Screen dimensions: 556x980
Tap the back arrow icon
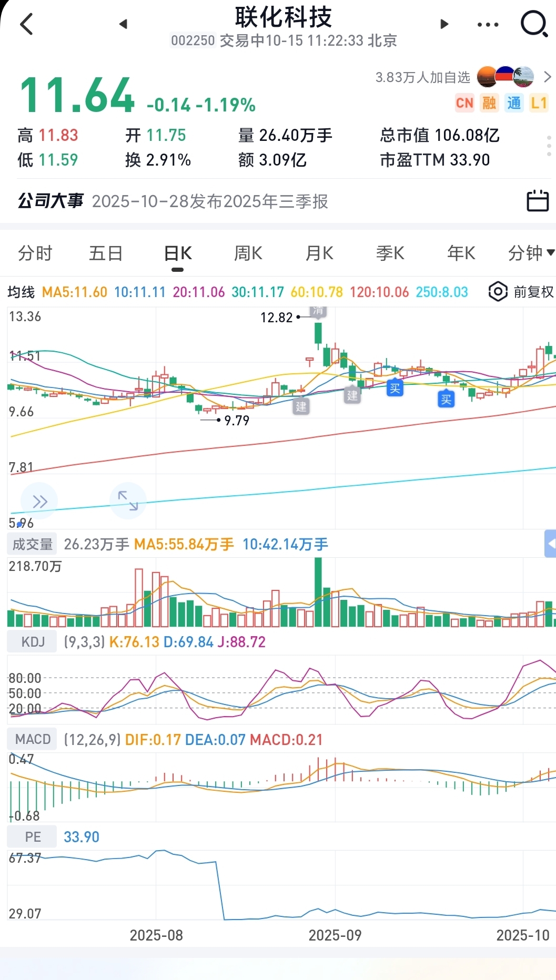coord(26,24)
